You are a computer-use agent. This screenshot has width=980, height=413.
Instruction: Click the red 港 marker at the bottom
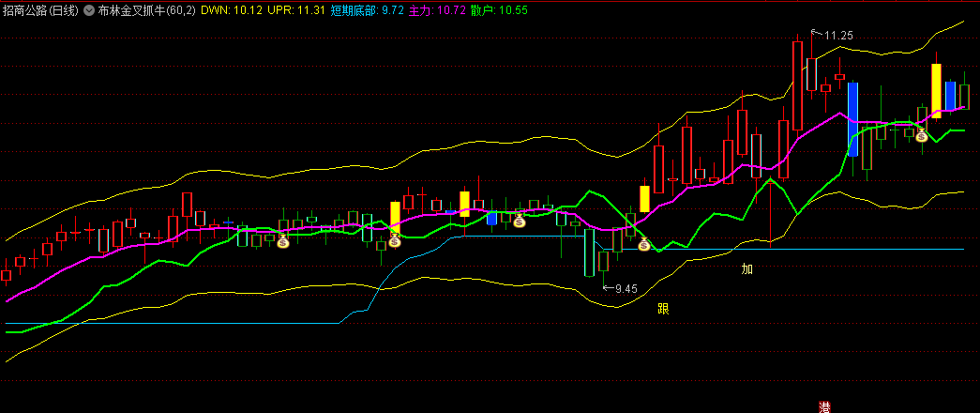(x=825, y=406)
